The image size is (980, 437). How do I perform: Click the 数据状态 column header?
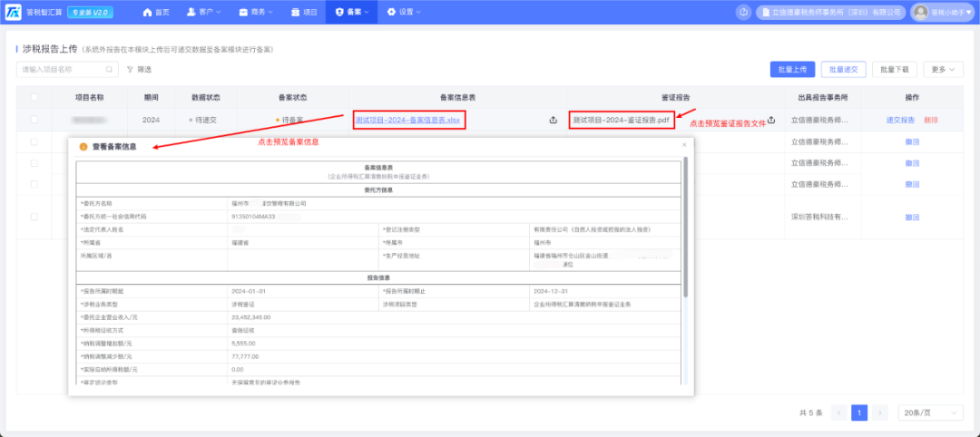206,97
